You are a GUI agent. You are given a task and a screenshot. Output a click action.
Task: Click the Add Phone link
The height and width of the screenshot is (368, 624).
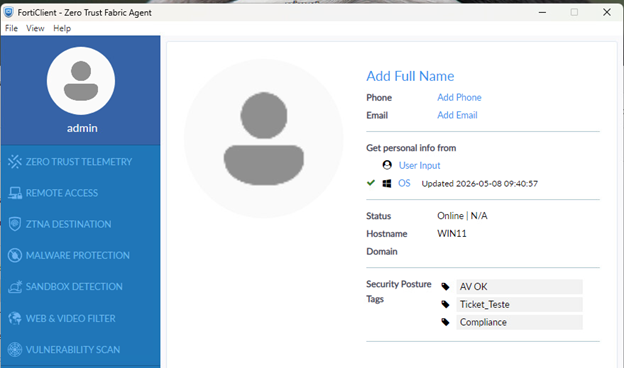459,97
